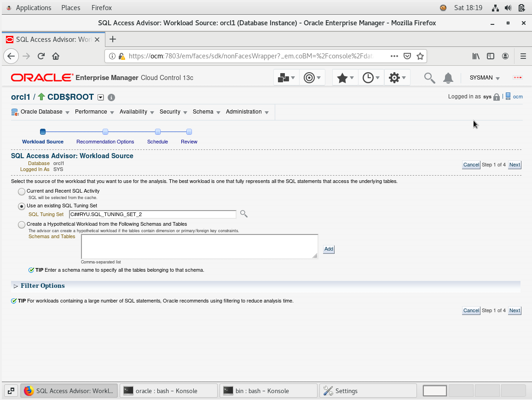The image size is (532, 400).
Task: Open a new browser tab
Action: point(113,40)
